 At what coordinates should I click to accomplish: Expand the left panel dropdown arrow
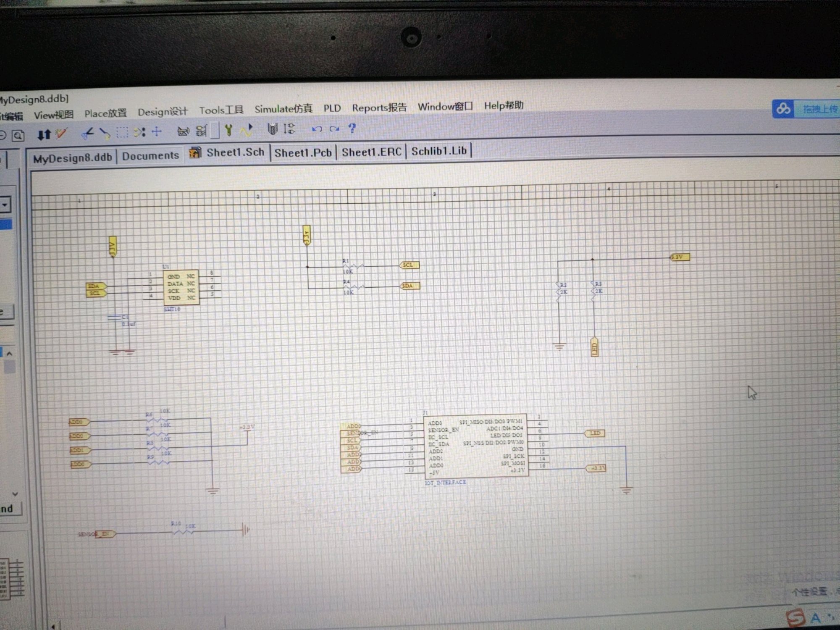tap(5, 205)
